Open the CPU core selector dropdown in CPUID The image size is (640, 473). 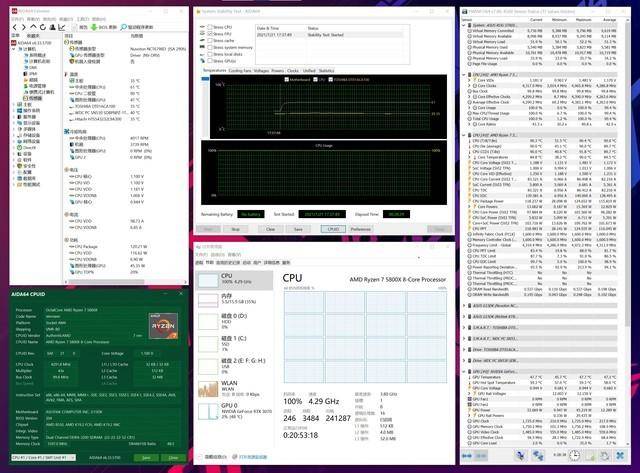pos(43,457)
